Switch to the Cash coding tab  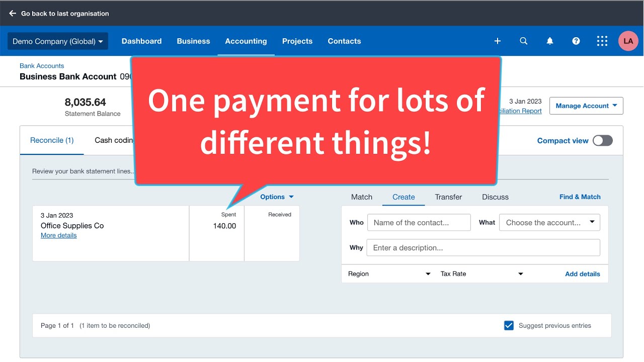[114, 140]
